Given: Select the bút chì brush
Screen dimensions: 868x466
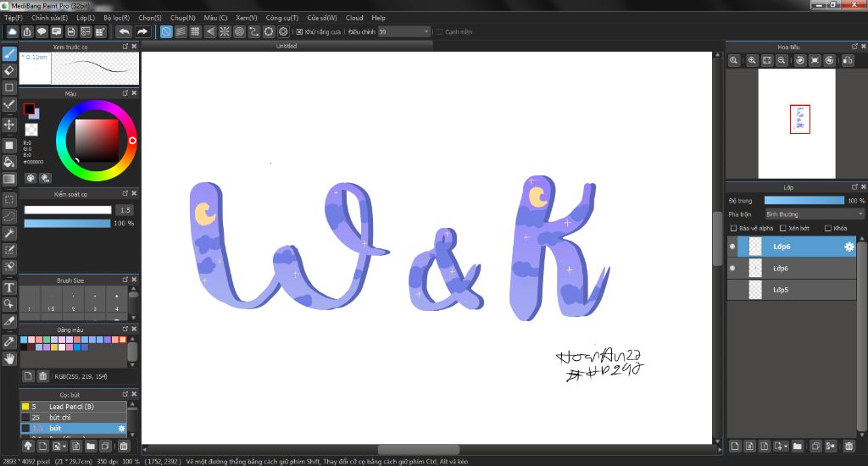Looking at the screenshot, I should click(x=74, y=418).
